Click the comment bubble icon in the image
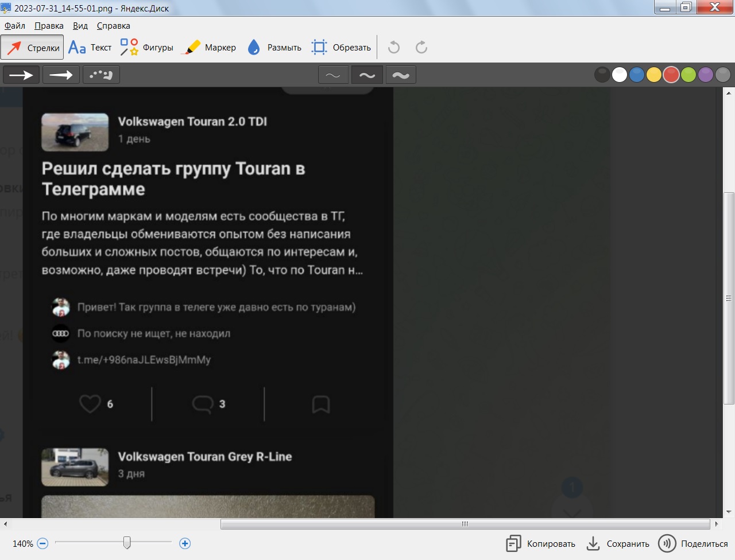This screenshot has width=735, height=560. (203, 404)
